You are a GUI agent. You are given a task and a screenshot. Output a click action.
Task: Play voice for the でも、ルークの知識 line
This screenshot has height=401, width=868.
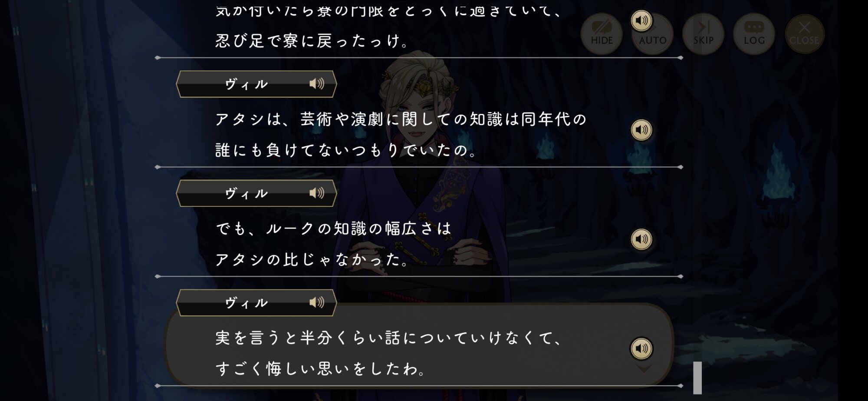click(641, 239)
